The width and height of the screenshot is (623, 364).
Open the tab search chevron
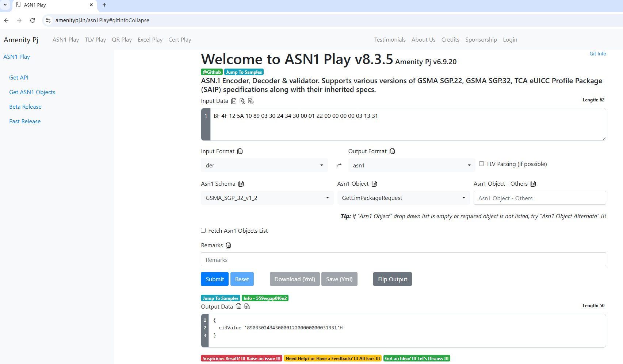5,5
